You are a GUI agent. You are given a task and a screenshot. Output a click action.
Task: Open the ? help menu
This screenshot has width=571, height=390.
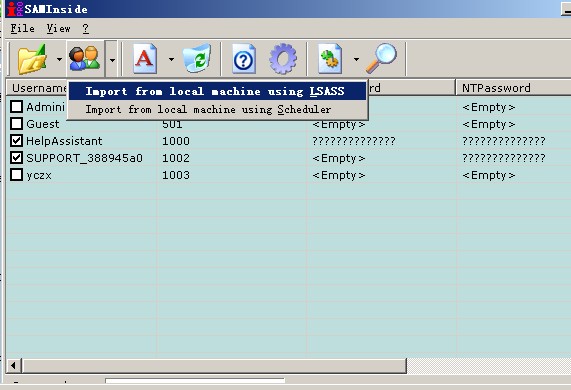click(86, 28)
